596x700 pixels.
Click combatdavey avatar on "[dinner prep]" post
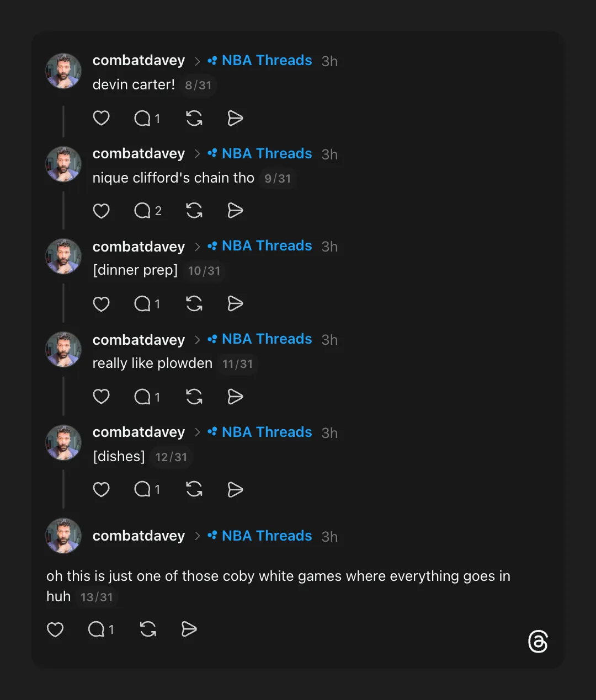pos(63,257)
